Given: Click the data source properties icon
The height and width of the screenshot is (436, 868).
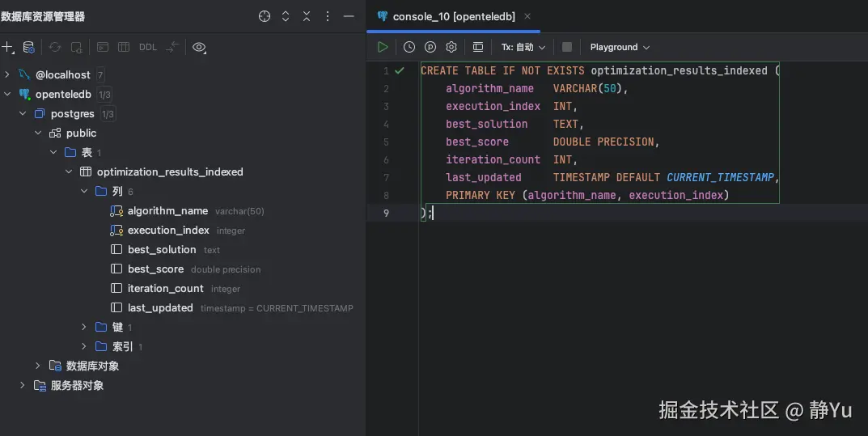Looking at the screenshot, I should pyautogui.click(x=29, y=47).
